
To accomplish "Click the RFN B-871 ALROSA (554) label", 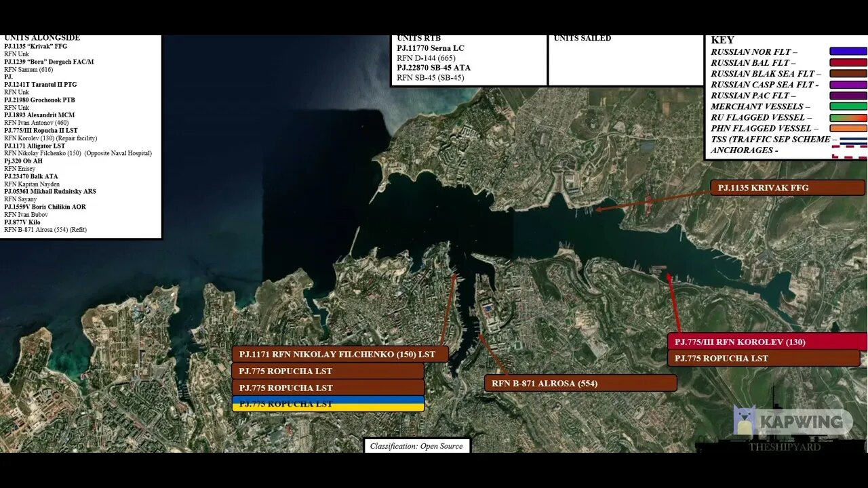I will 580,383.
